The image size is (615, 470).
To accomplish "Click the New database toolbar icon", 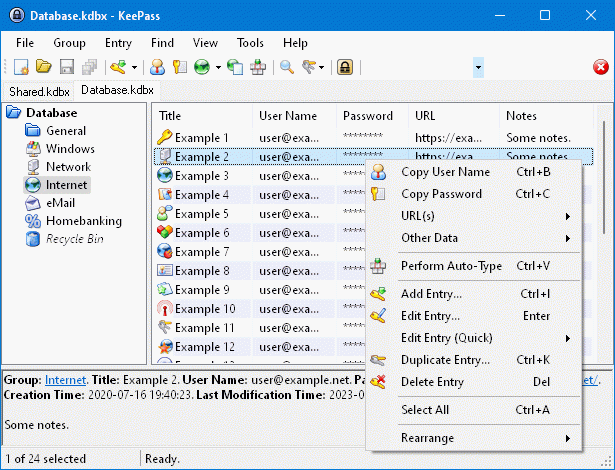I will click(21, 67).
